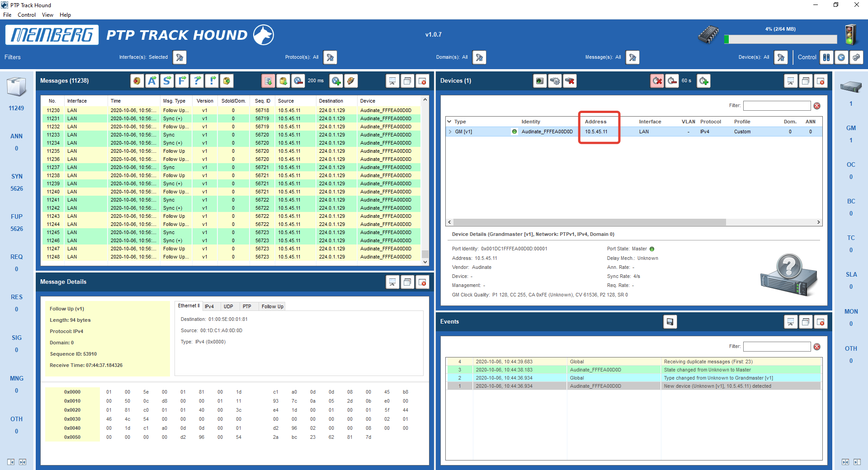
Task: Toggle the device timeout disable button
Action: [x=657, y=81]
